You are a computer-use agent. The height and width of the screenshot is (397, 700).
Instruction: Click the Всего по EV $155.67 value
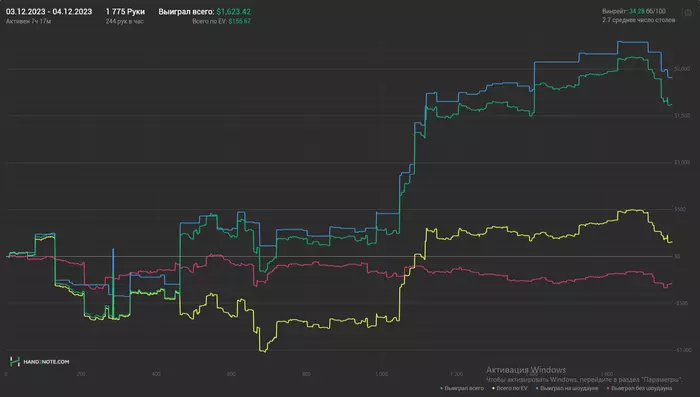[221, 21]
